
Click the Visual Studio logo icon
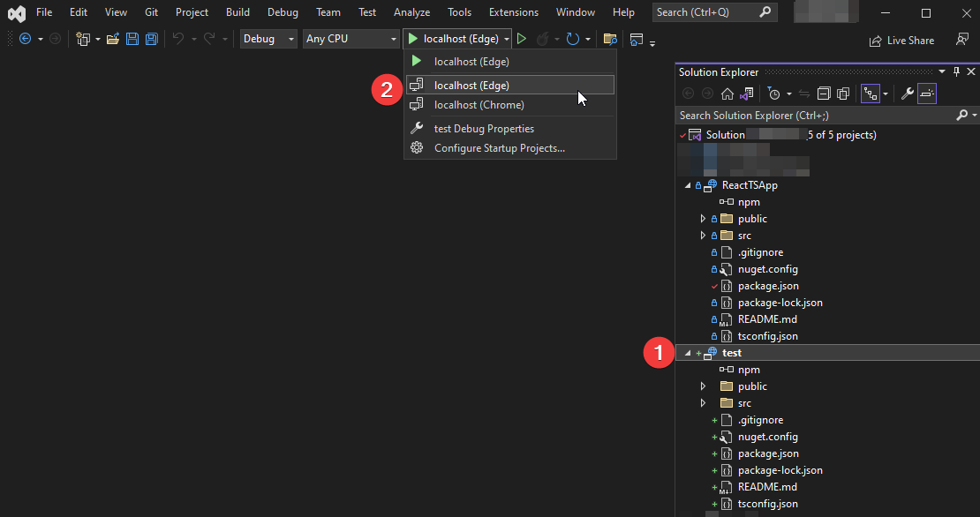tap(16, 12)
